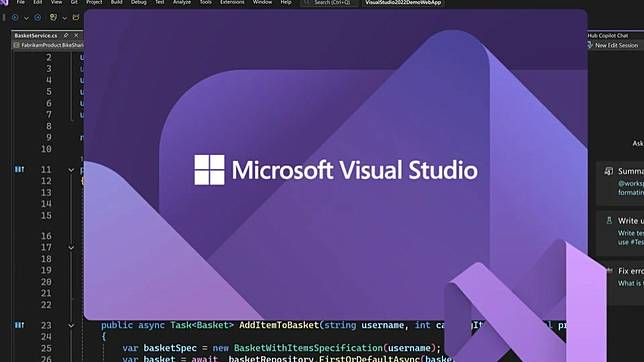Open the Tools menu
This screenshot has width=644, height=362.
tap(205, 2)
